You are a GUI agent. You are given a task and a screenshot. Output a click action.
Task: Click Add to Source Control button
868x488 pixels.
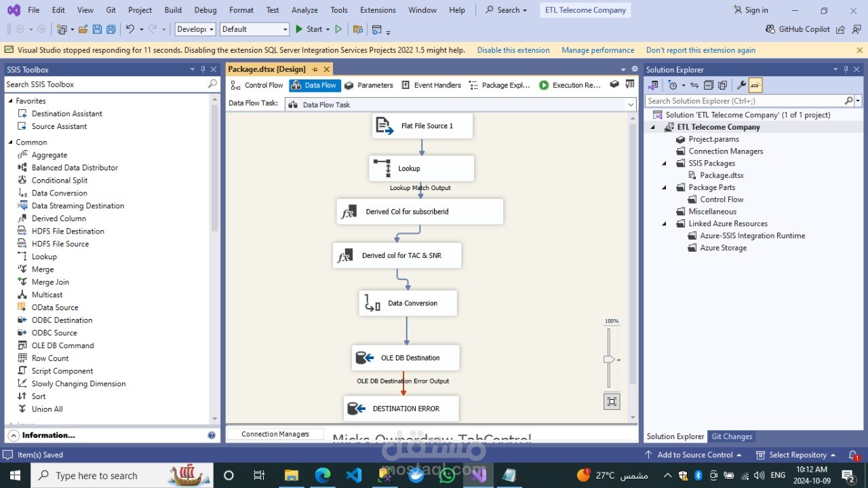point(692,455)
